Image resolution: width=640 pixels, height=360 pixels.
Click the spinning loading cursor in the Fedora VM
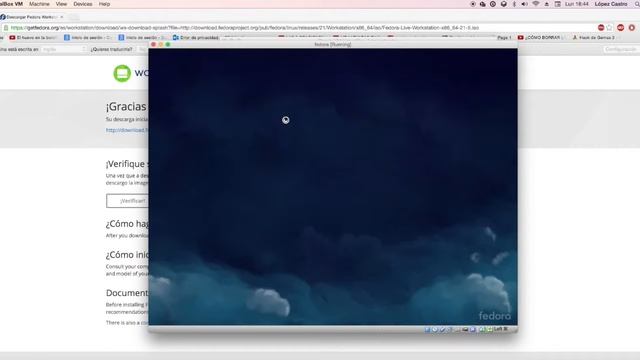coord(286,120)
